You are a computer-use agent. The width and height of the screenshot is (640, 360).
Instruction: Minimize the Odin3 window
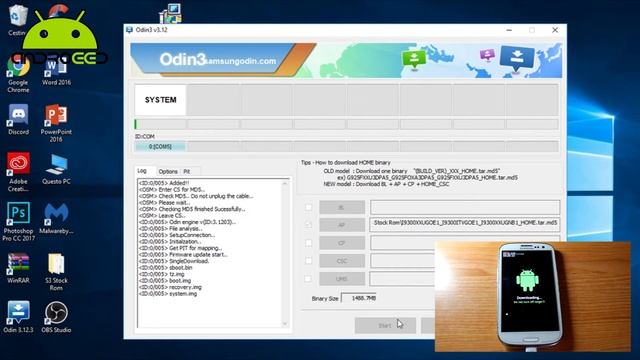(509, 30)
